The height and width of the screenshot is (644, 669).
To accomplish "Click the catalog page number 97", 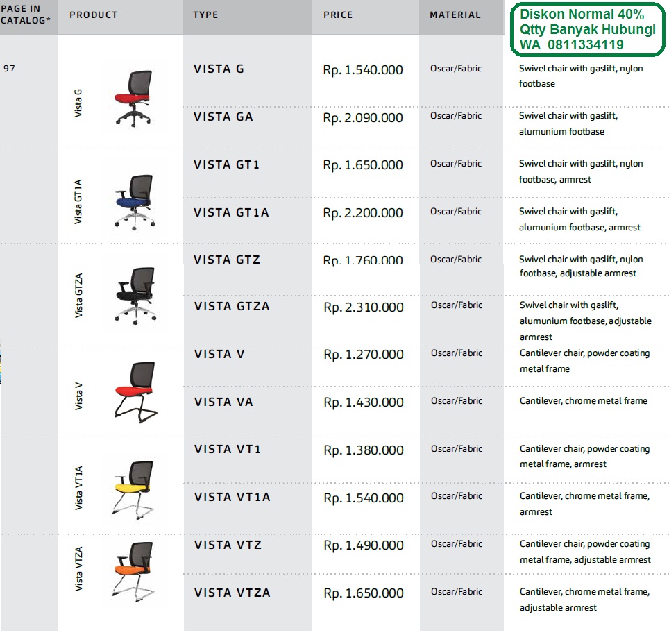I will pyautogui.click(x=9, y=69).
